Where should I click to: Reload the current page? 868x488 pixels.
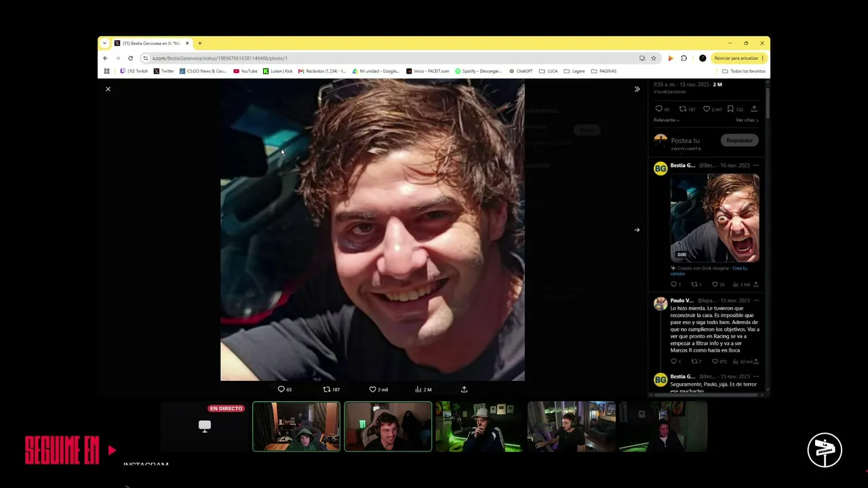click(x=130, y=58)
